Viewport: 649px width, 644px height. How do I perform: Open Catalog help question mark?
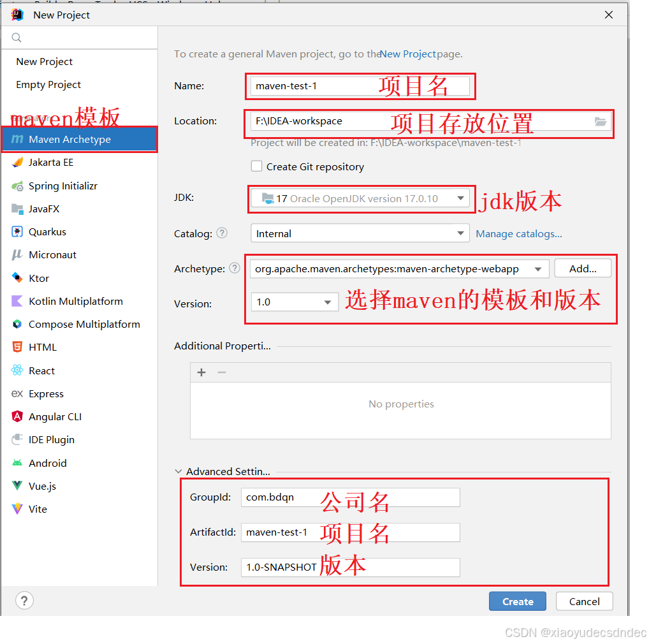click(x=222, y=233)
